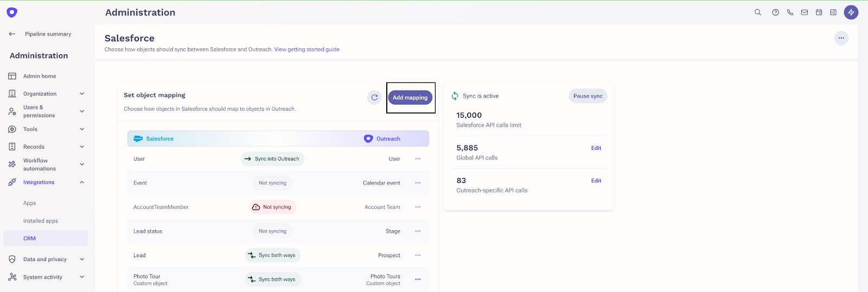868x292 pixels.
Task: Open the email envelope icon
Action: [x=805, y=12]
